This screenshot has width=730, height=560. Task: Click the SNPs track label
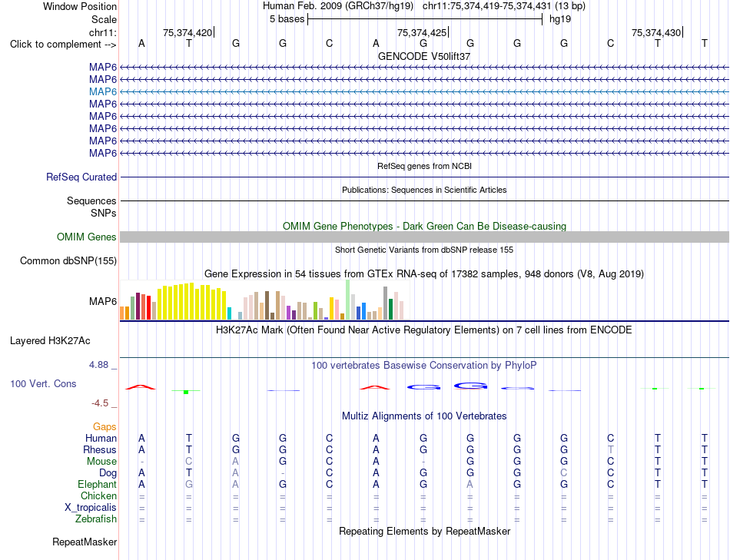[x=104, y=214]
